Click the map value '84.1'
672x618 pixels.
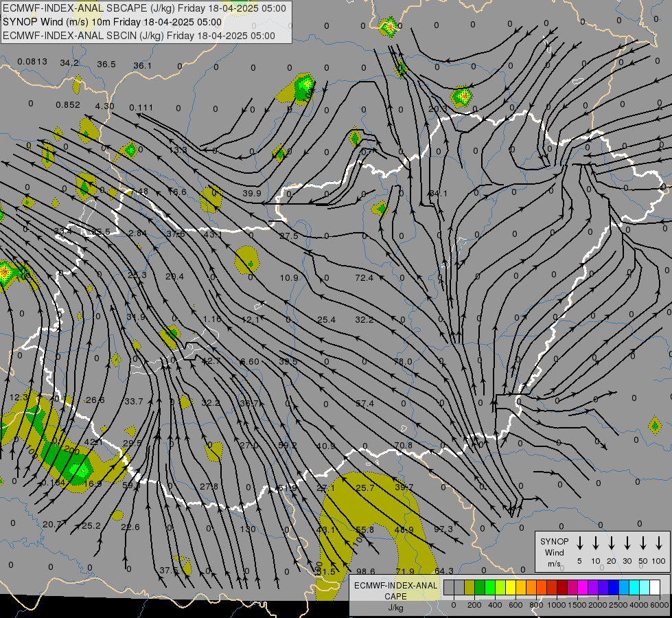[438, 194]
